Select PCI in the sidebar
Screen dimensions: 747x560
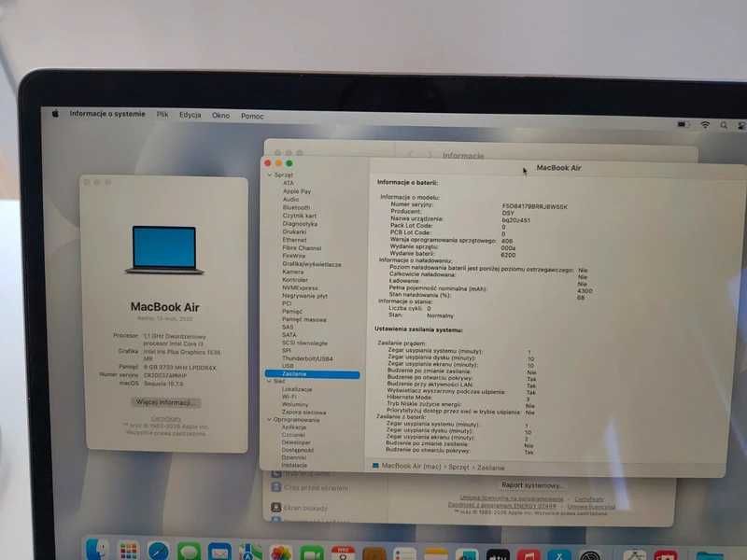287,302
